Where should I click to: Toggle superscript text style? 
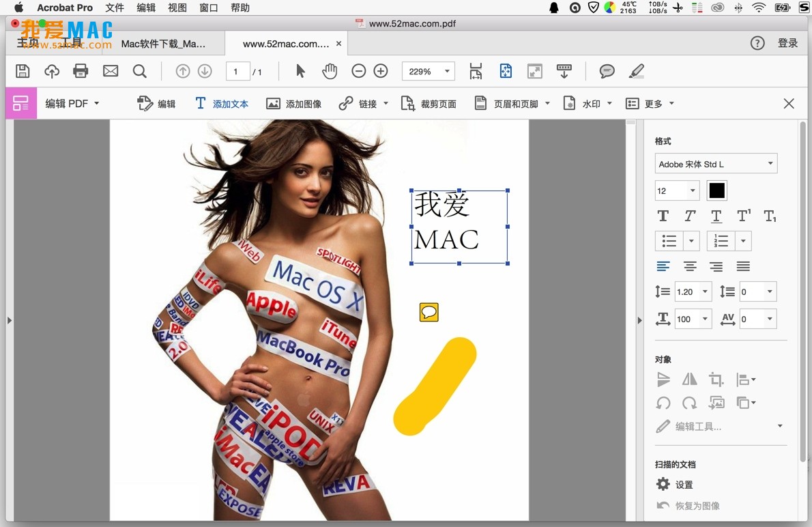tap(744, 216)
